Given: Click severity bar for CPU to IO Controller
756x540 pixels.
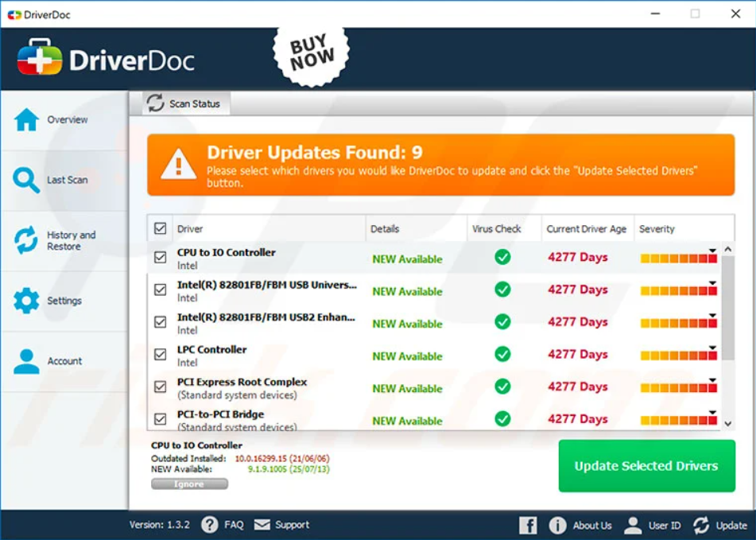Looking at the screenshot, I should [x=678, y=258].
